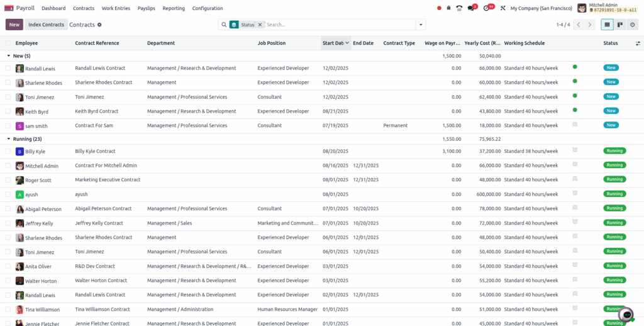Image resolution: width=644 pixels, height=326 pixels.
Task: Focus the Search input field
Action: [x=340, y=25]
